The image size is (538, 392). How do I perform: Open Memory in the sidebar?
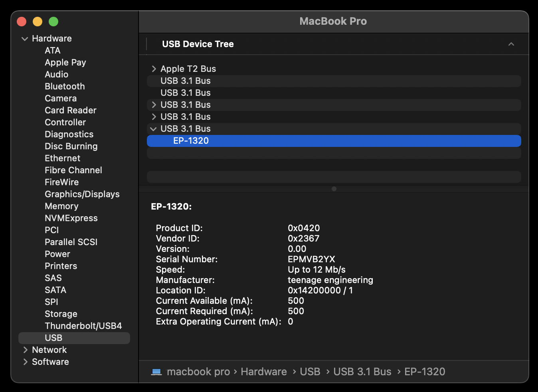(x=61, y=206)
